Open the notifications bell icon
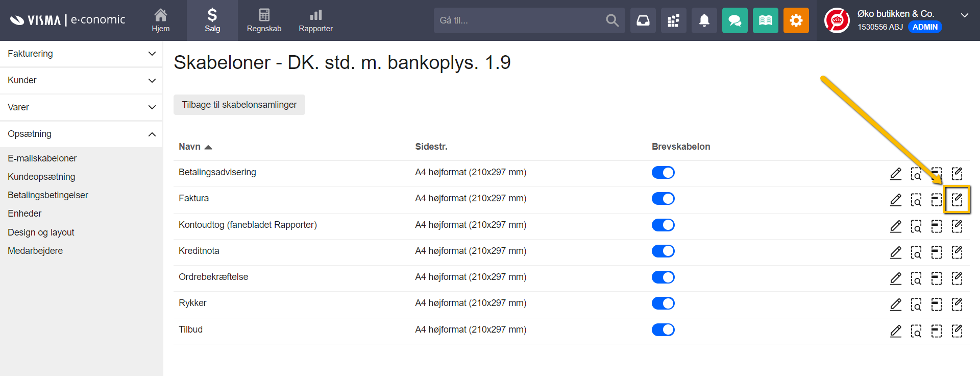The height and width of the screenshot is (376, 980). point(704,20)
